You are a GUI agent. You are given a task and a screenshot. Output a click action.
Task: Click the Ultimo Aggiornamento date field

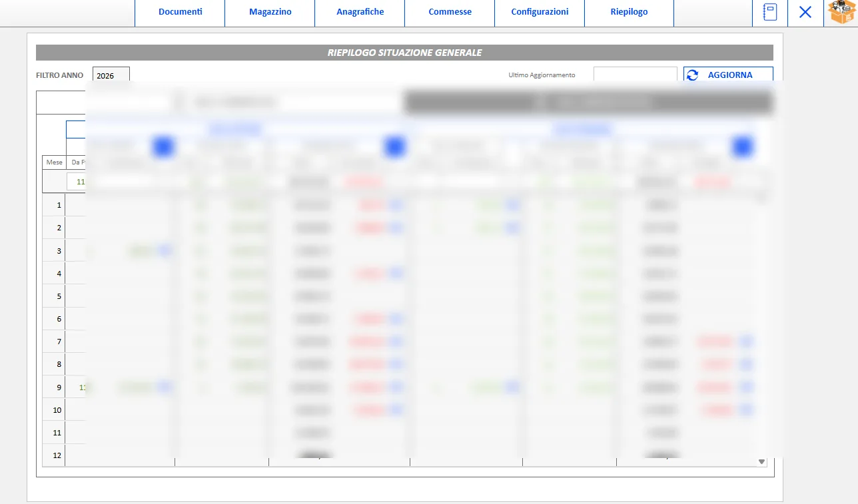(x=635, y=75)
